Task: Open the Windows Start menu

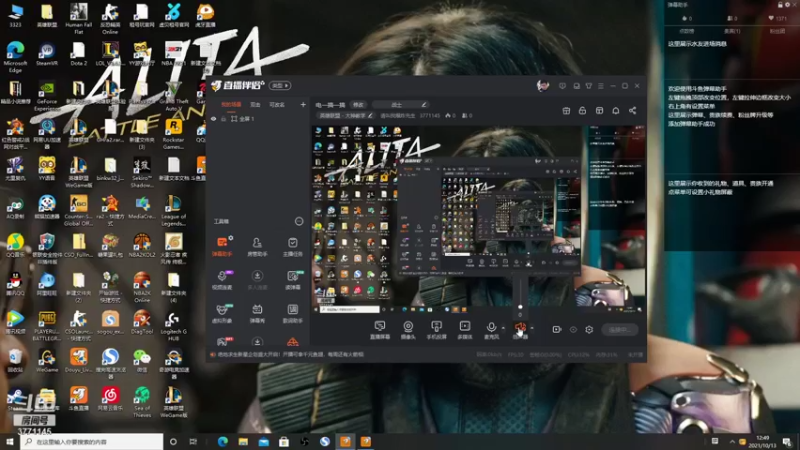Action: point(10,442)
